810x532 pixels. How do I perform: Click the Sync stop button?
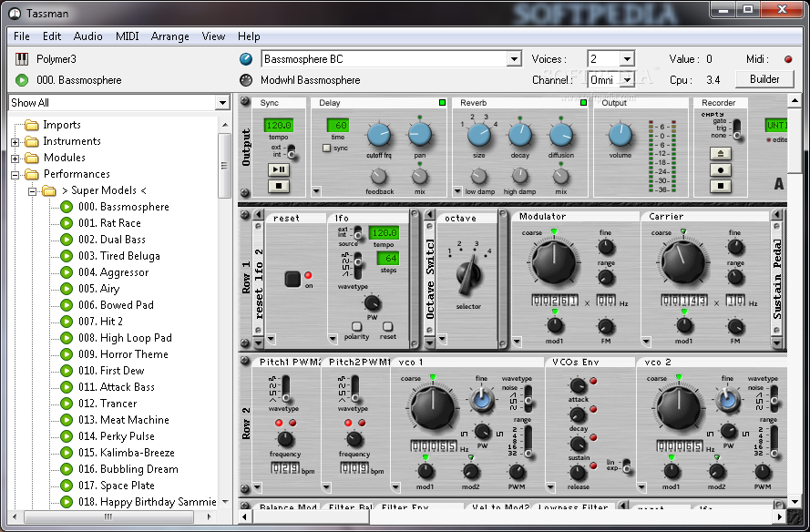(x=279, y=186)
